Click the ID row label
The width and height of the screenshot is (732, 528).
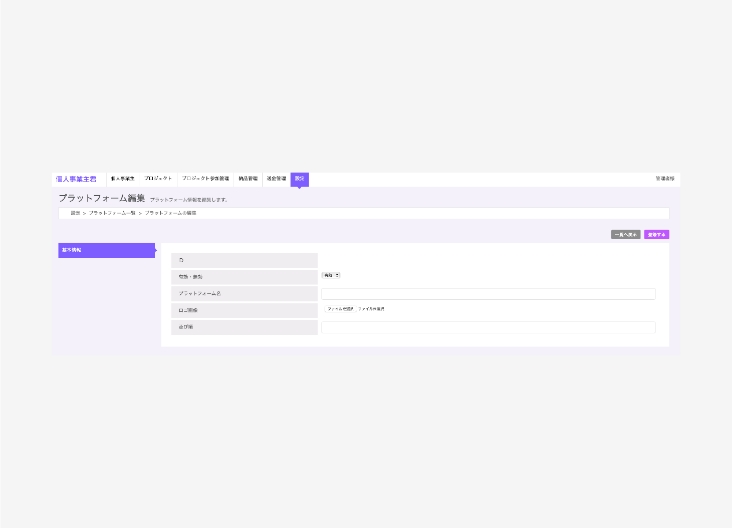pos(244,260)
